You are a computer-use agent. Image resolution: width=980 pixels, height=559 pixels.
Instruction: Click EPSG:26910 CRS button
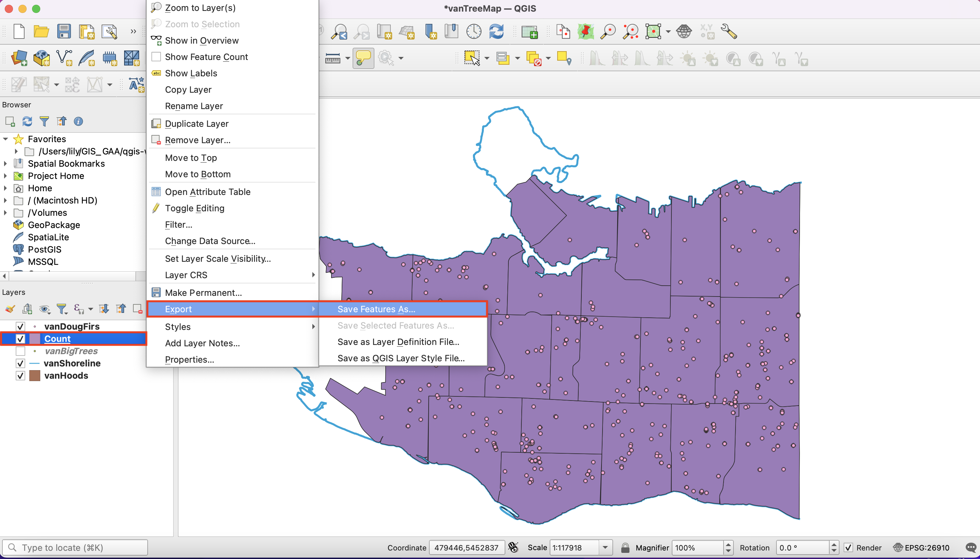tap(921, 547)
